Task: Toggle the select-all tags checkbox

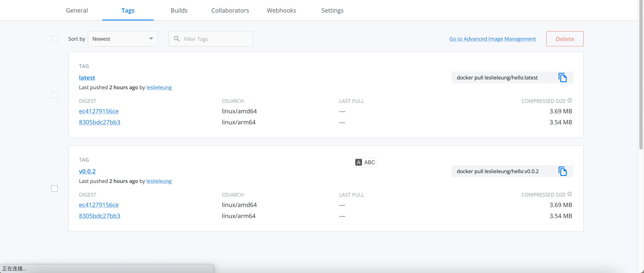Action: (x=55, y=39)
